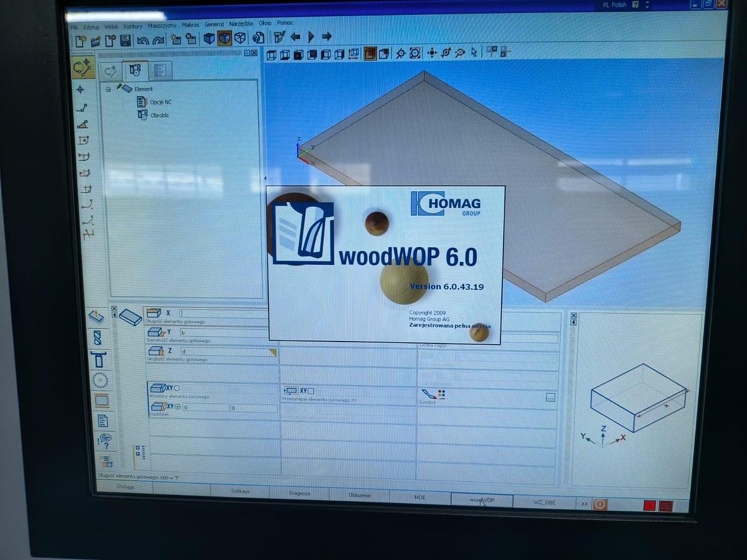Open the Narzędzia menu
747x560 pixels.
tap(241, 24)
